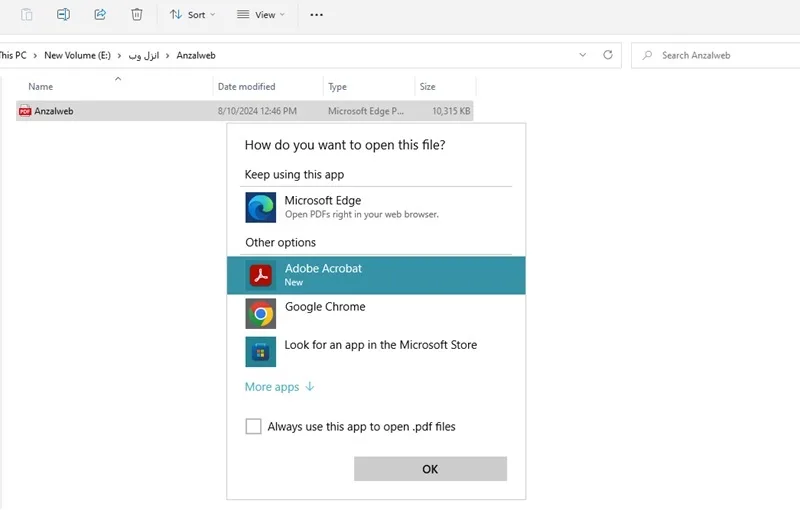Screen dimensions: 800x510
Task: Click the Share icon in toolbar
Action: 100,14
